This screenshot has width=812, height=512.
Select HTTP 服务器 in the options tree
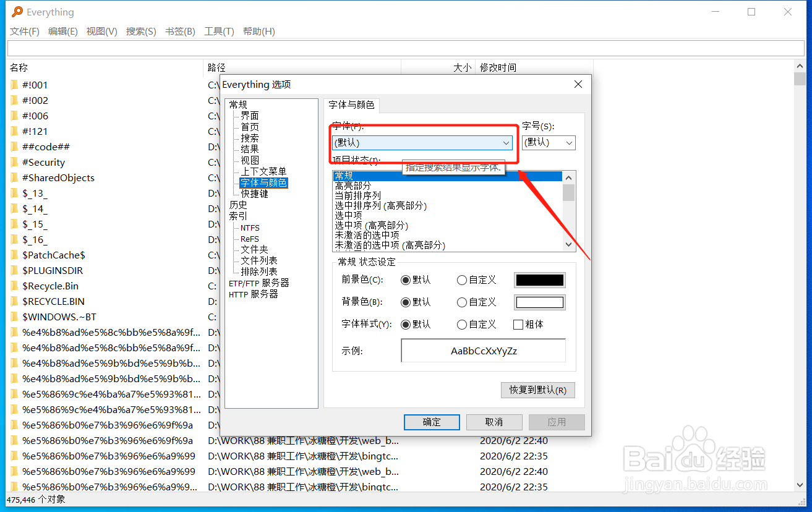click(x=254, y=294)
